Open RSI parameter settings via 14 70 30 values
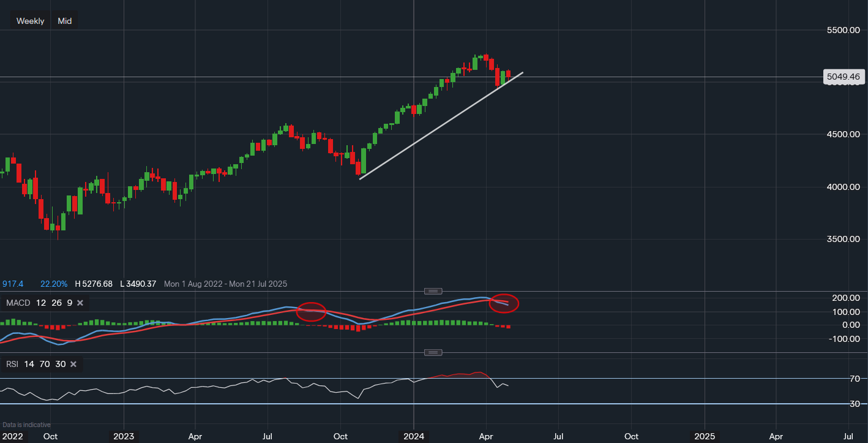 click(44, 364)
